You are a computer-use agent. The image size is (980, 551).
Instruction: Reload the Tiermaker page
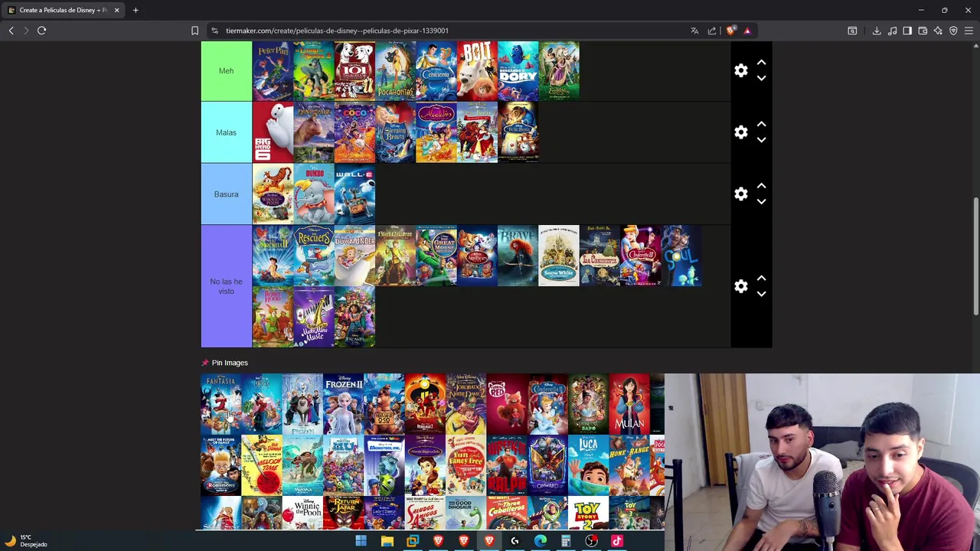[x=41, y=31]
